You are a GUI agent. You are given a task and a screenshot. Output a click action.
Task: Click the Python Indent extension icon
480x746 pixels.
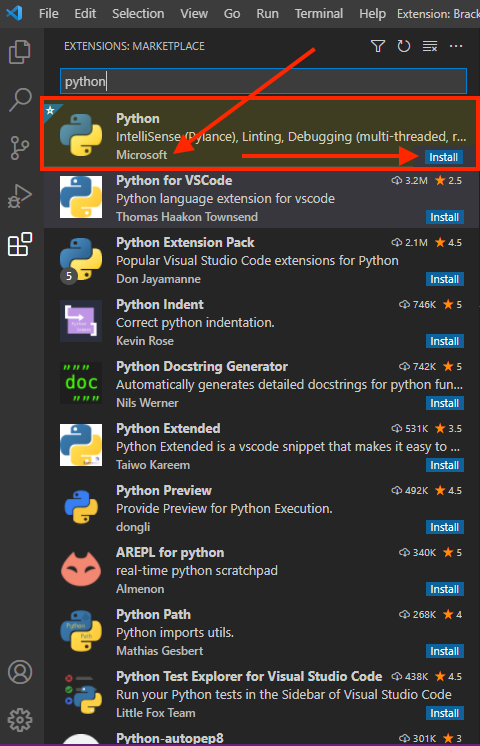click(81, 321)
